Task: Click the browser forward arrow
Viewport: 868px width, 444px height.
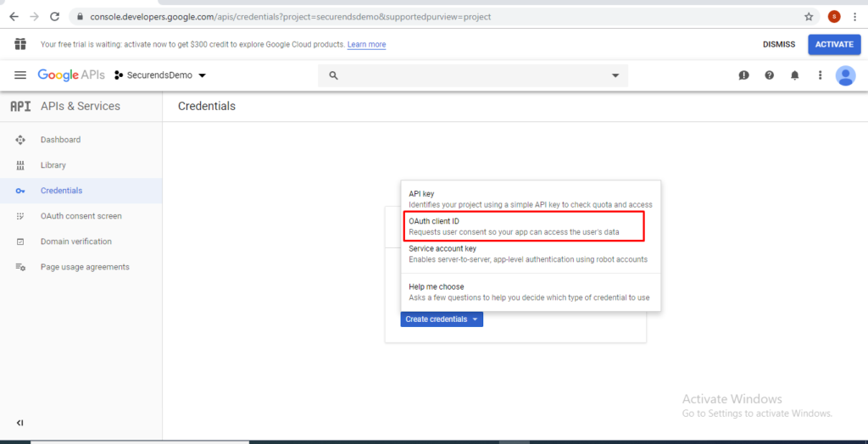Action: coord(34,17)
